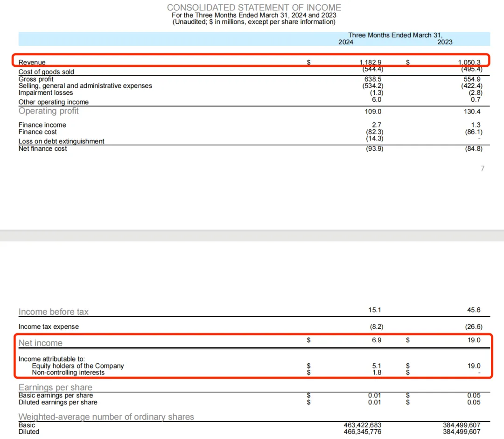Click the cost value (544.4)

coord(373,69)
